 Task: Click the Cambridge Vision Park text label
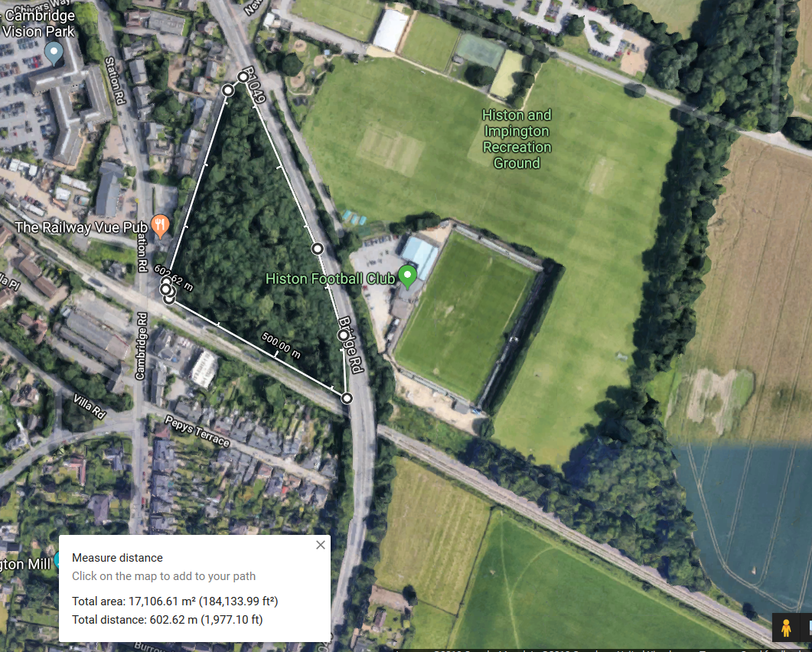coord(38,23)
